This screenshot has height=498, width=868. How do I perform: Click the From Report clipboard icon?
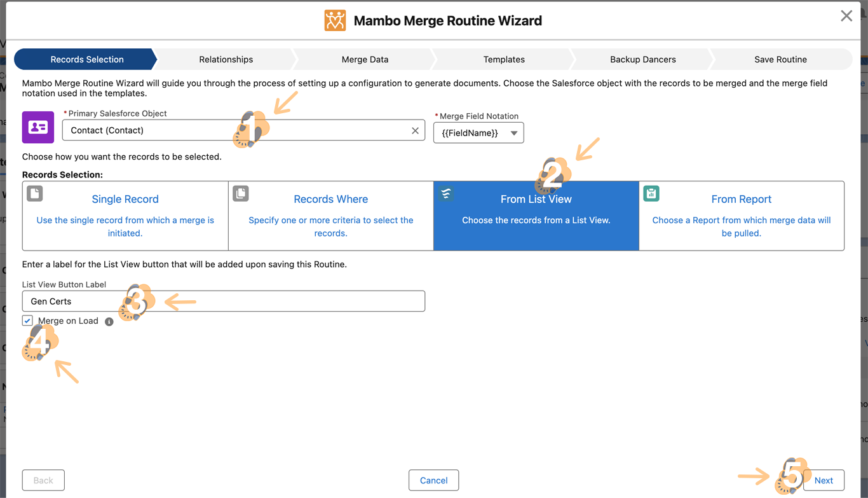(651, 193)
